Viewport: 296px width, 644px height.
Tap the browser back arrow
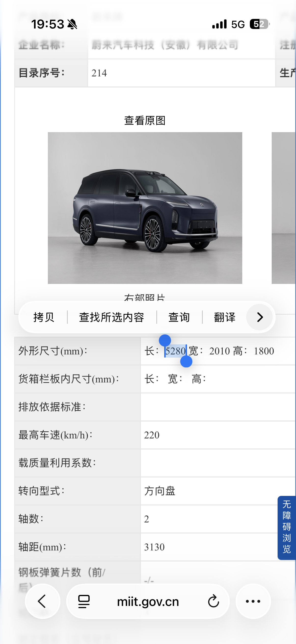click(42, 601)
